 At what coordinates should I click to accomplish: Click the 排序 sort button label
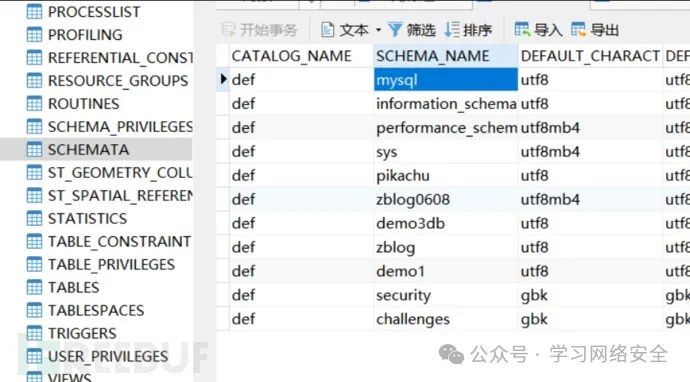pos(477,30)
